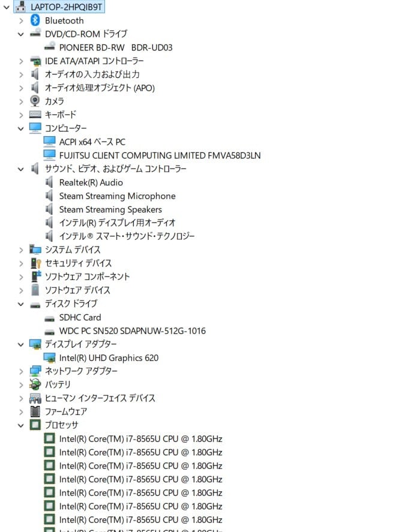
Task: Click the system devices folder icon
Action: point(35,250)
